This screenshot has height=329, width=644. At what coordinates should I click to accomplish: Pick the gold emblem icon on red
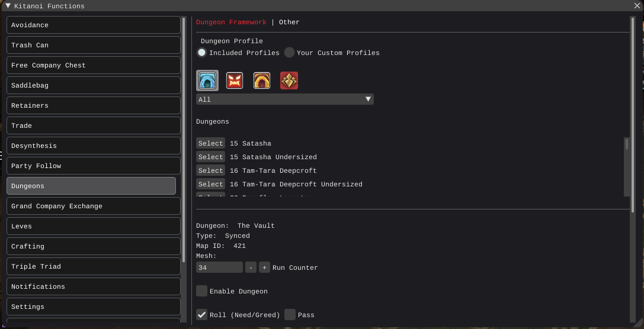pyautogui.click(x=289, y=80)
